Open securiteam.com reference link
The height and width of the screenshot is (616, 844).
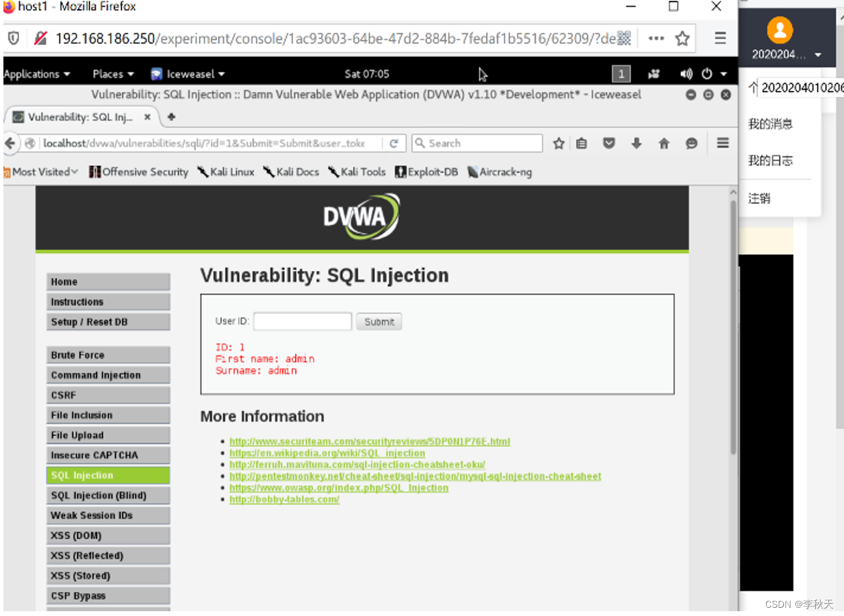pyautogui.click(x=370, y=441)
